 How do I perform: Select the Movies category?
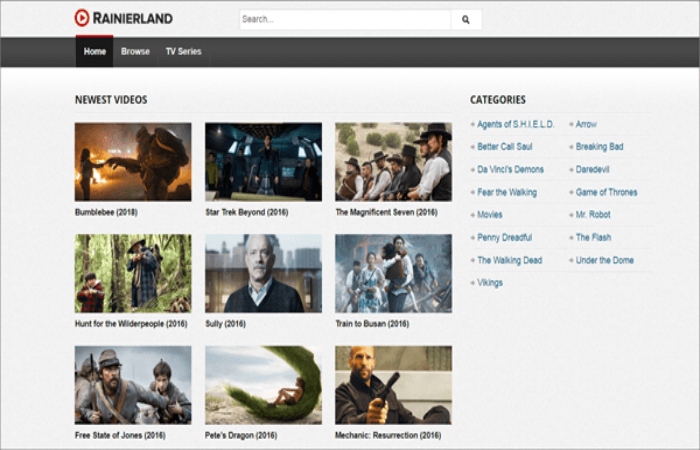(x=490, y=215)
